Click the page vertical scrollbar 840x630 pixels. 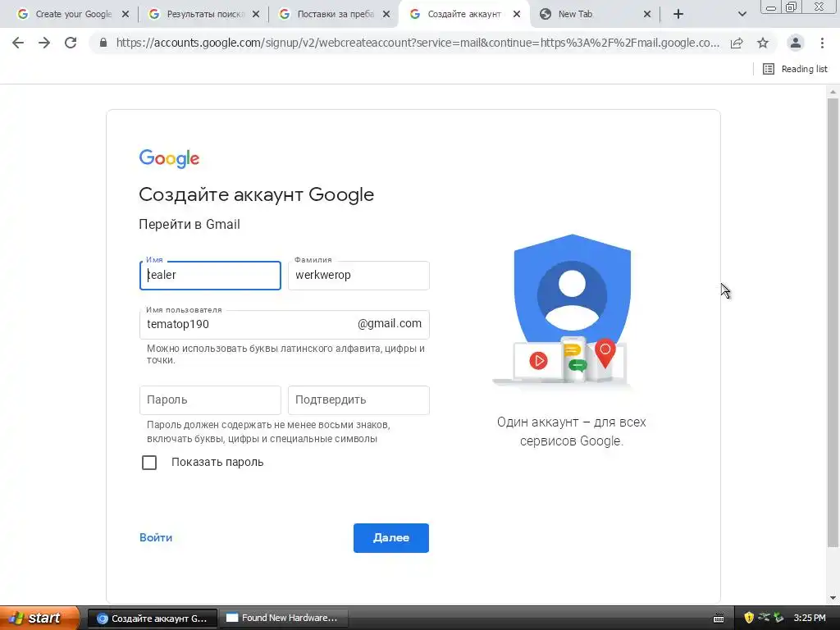pos(833,323)
